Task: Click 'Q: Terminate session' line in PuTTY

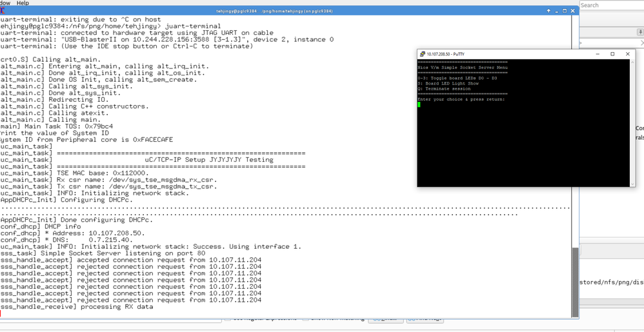Action: tap(444, 89)
